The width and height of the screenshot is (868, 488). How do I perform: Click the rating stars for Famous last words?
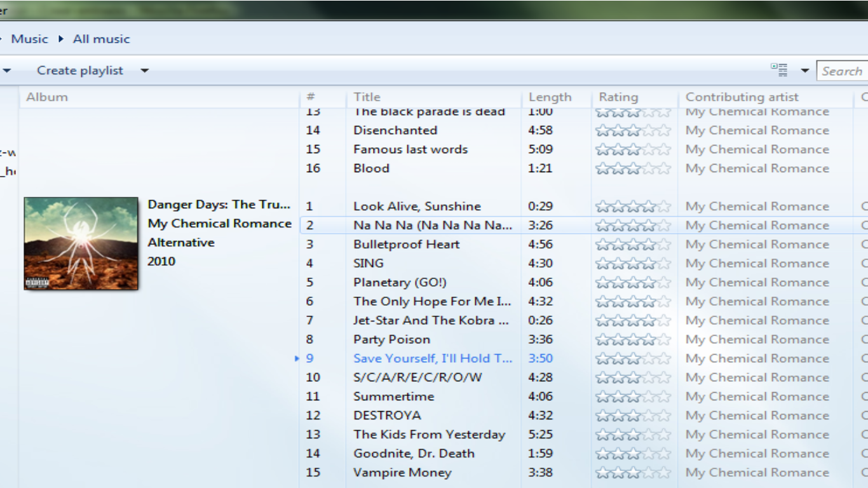point(633,149)
